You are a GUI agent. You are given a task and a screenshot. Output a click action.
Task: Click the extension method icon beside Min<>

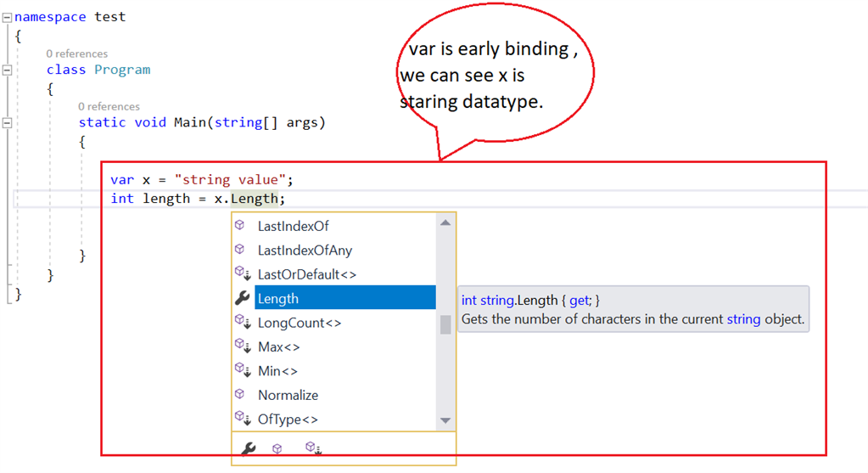tap(243, 369)
